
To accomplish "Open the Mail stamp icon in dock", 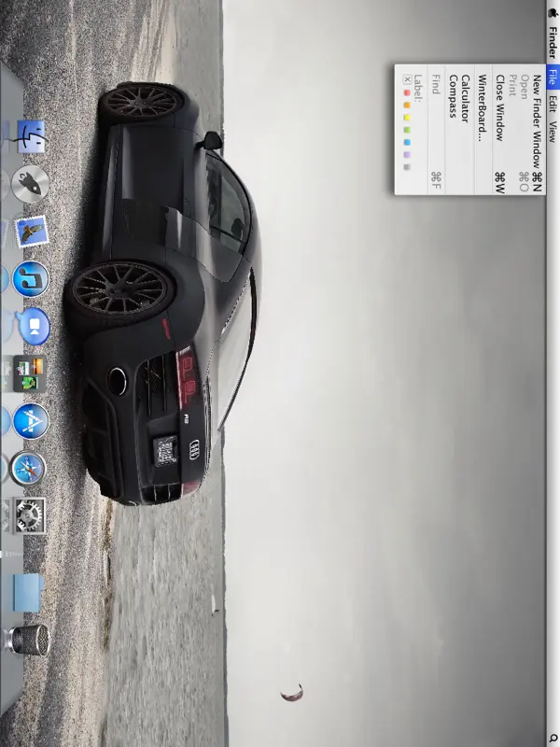I will tap(31, 231).
